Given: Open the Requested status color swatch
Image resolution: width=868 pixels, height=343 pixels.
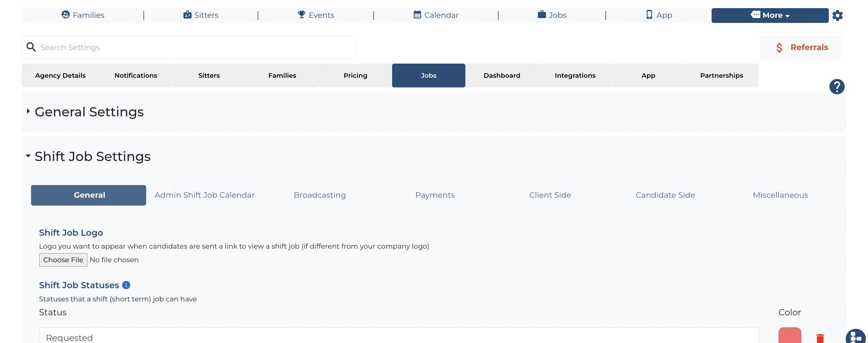Looking at the screenshot, I should (790, 335).
